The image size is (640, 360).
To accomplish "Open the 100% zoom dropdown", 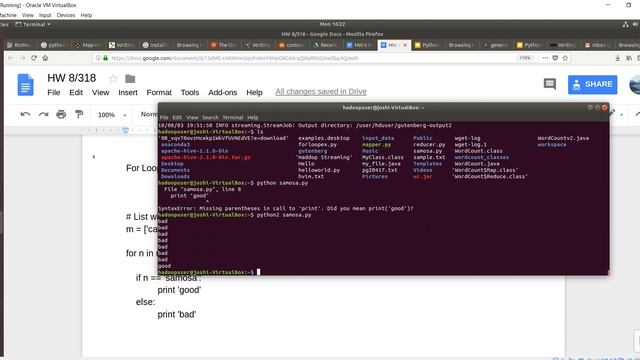I will 112,115.
